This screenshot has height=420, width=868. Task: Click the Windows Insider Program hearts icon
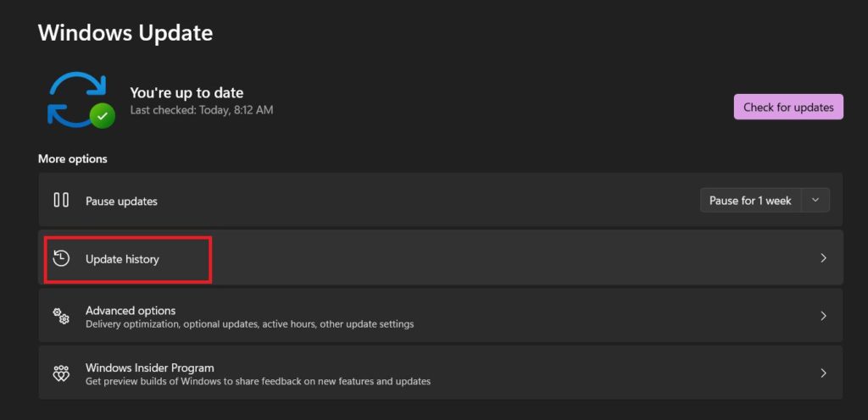click(61, 373)
